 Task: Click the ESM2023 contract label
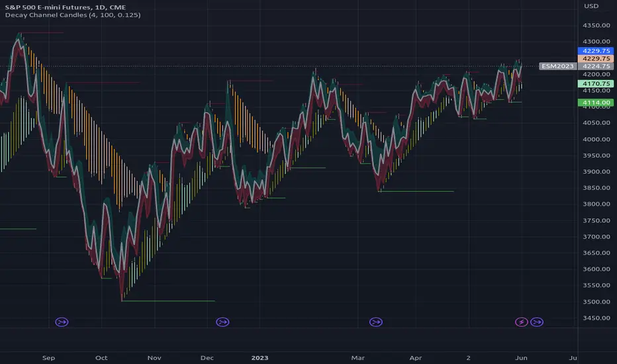(557, 66)
